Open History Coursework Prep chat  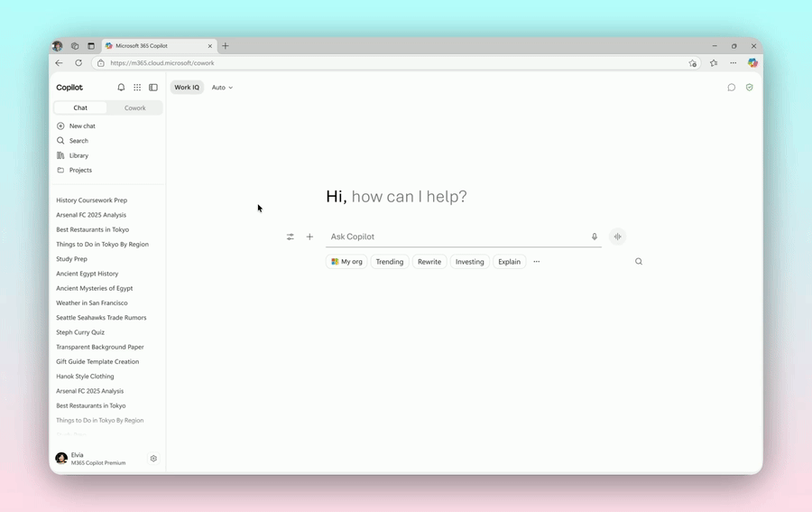92,200
